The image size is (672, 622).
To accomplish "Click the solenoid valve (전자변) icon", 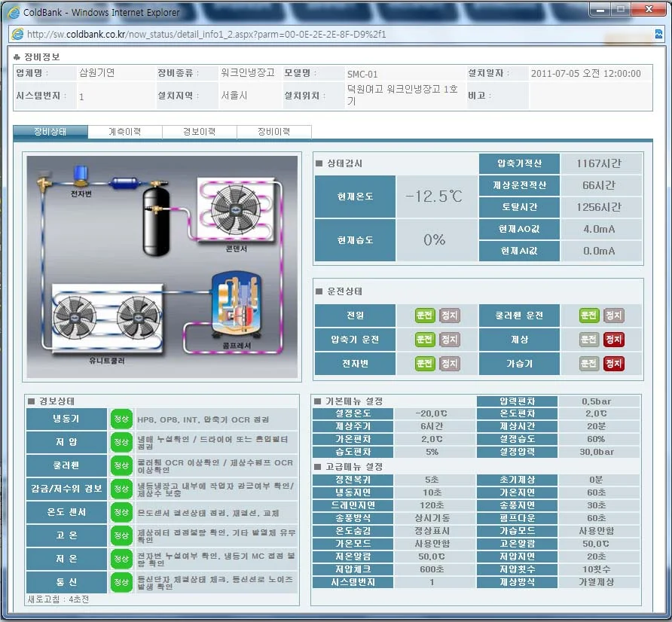I will point(81,175).
